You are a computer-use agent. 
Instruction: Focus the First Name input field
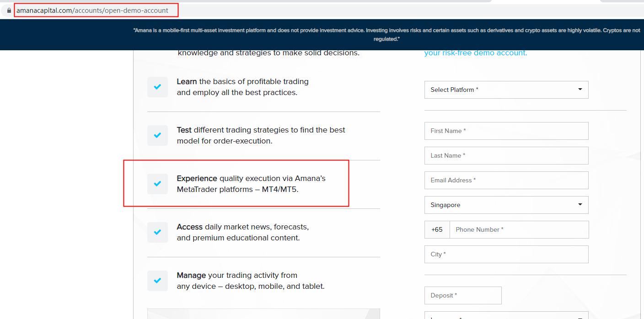[x=506, y=131]
